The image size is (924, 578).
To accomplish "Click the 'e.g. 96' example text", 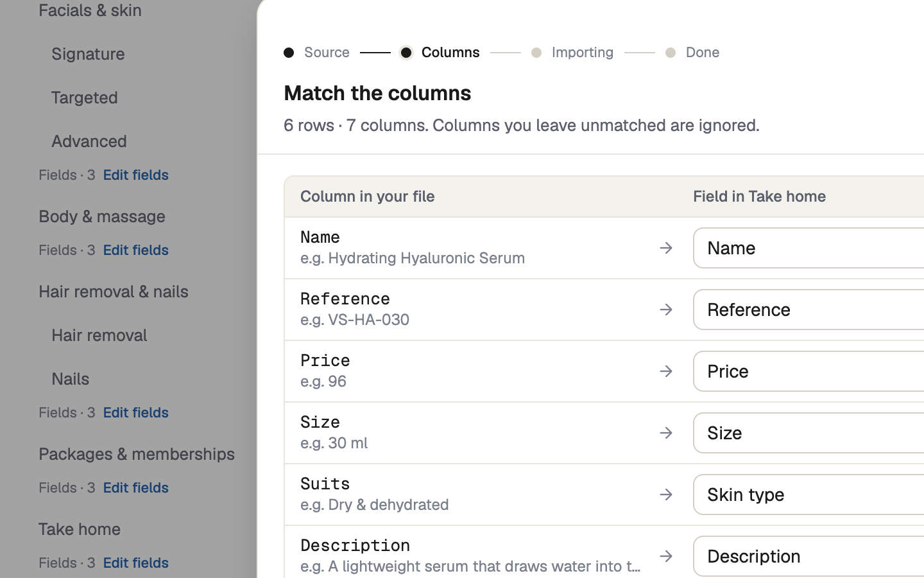I will 323,381.
